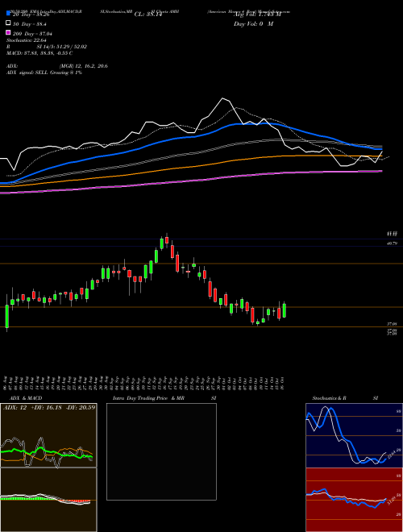This screenshot has height=532, width=403.
Task: Select the '20 Day = 38.26' legend text
Action: [x=31, y=15]
